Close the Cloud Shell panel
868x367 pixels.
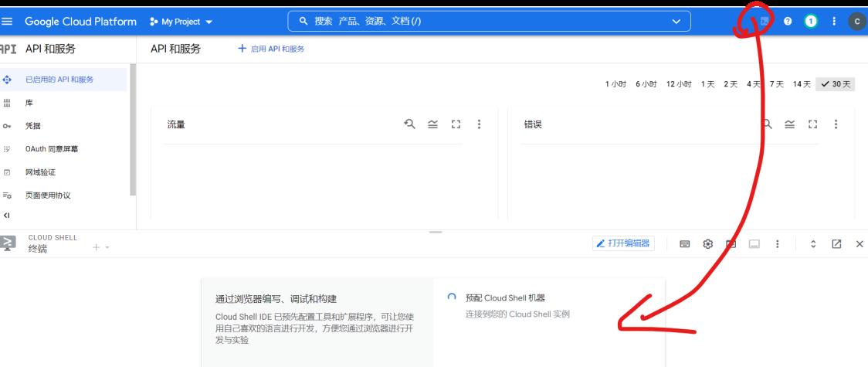pyautogui.click(x=860, y=244)
